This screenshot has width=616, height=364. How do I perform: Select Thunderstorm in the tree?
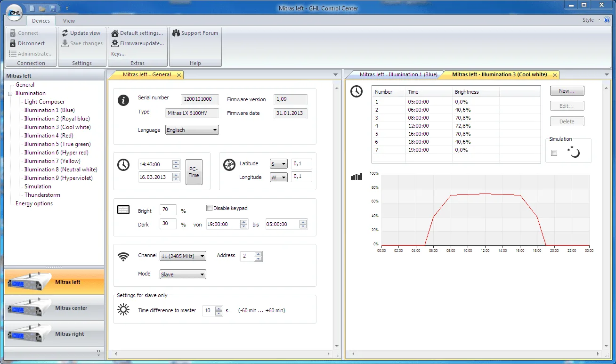click(x=42, y=195)
